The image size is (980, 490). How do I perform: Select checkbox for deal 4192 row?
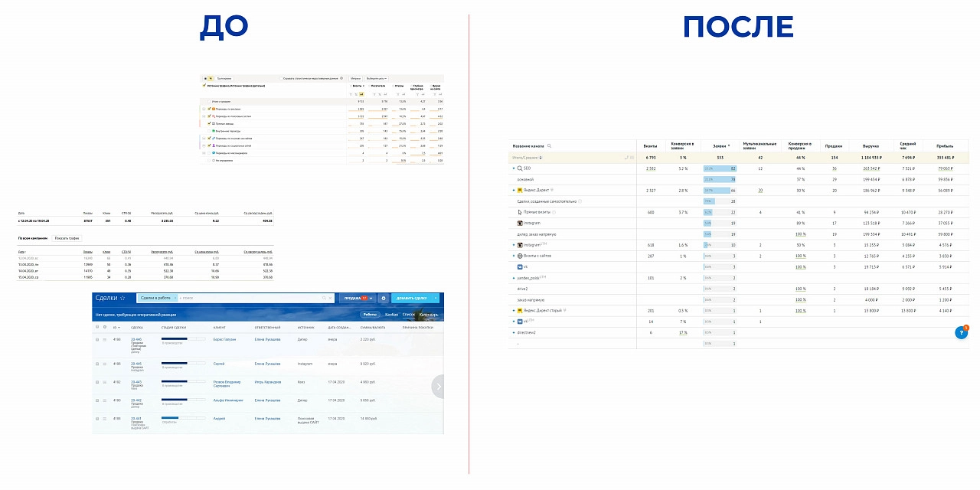[97, 382]
